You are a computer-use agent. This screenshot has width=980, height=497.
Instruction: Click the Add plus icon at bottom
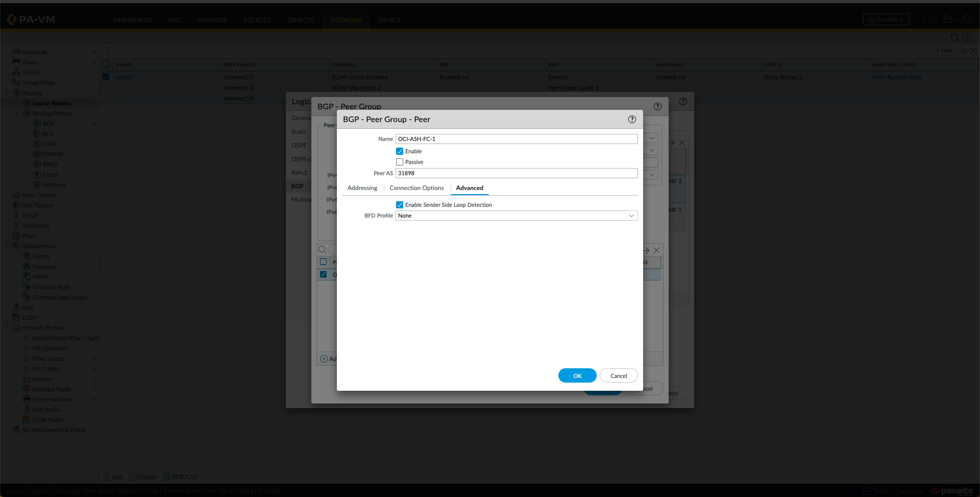107,477
